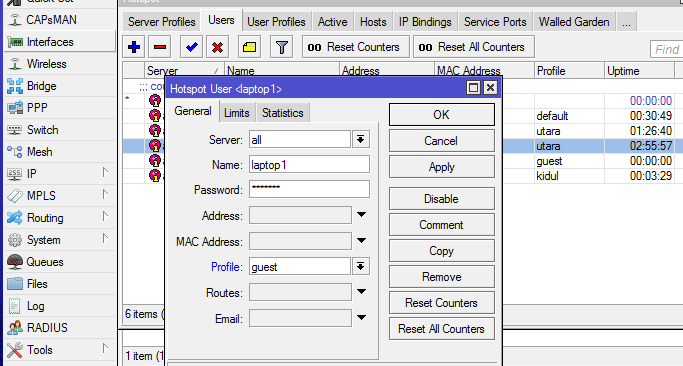Click the Copy button
683x366 pixels.
point(442,251)
